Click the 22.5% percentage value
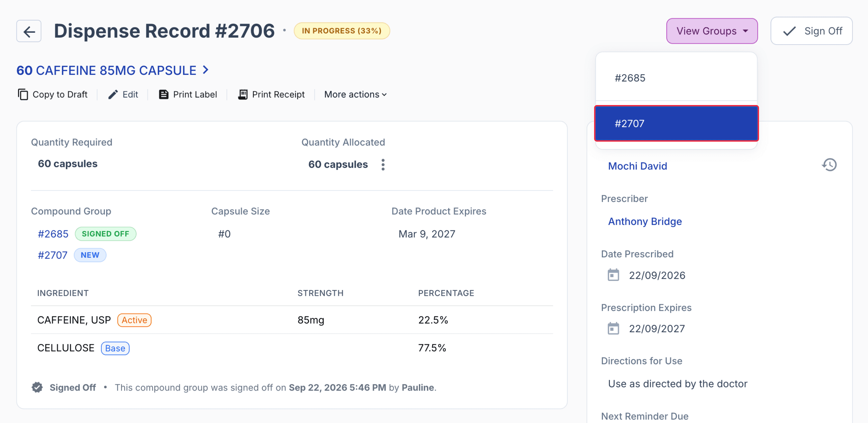 [x=433, y=320]
